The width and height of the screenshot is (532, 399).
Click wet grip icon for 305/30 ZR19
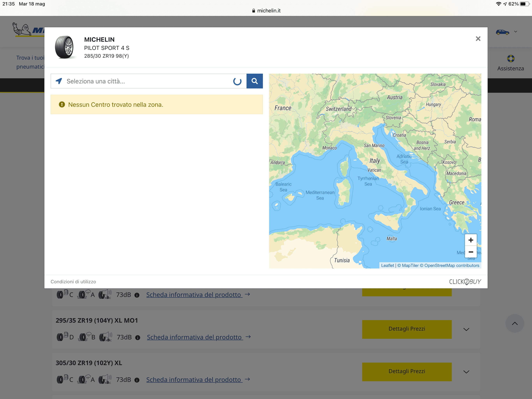coord(84,379)
